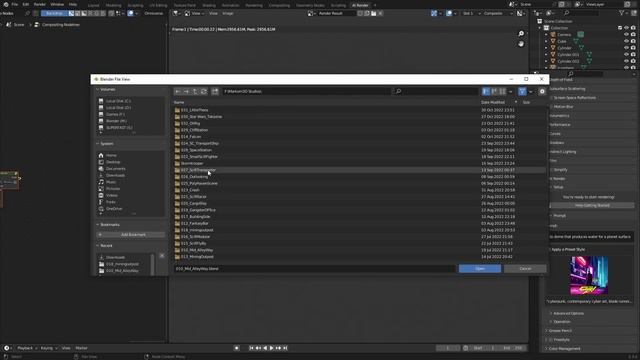Image resolution: width=640 pixels, height=360 pixels.
Task: Open display settings dropdown arrow
Action: [511, 91]
